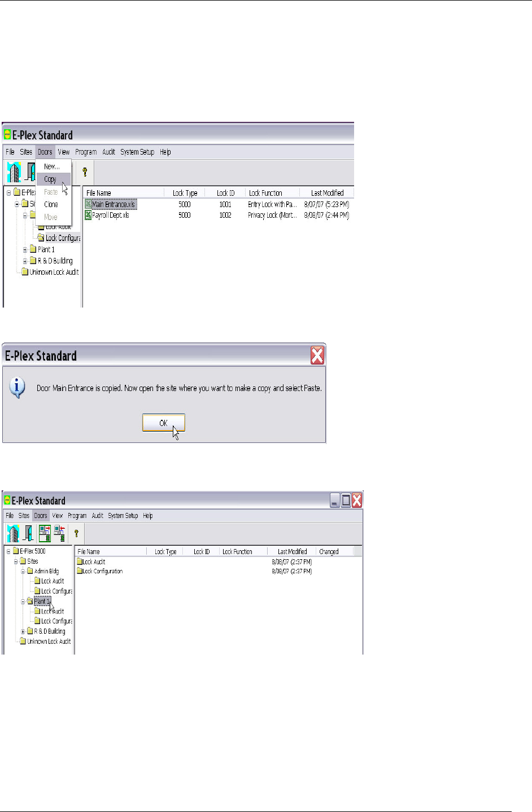Expand Plant 1 node in Payroll Dept window tree
The height and width of the screenshot is (812, 532).
[x=25, y=249]
